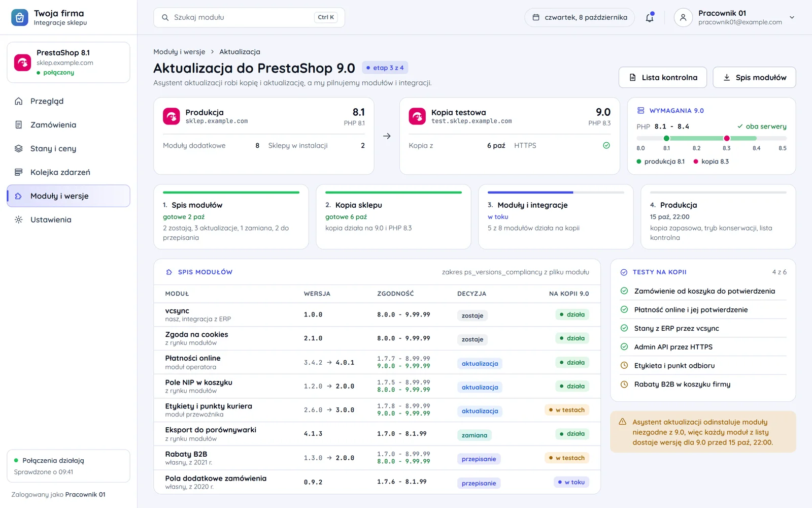Image resolution: width=812 pixels, height=508 pixels.
Task: Click the Kopia testowa card PrestaShop icon
Action: (x=417, y=116)
